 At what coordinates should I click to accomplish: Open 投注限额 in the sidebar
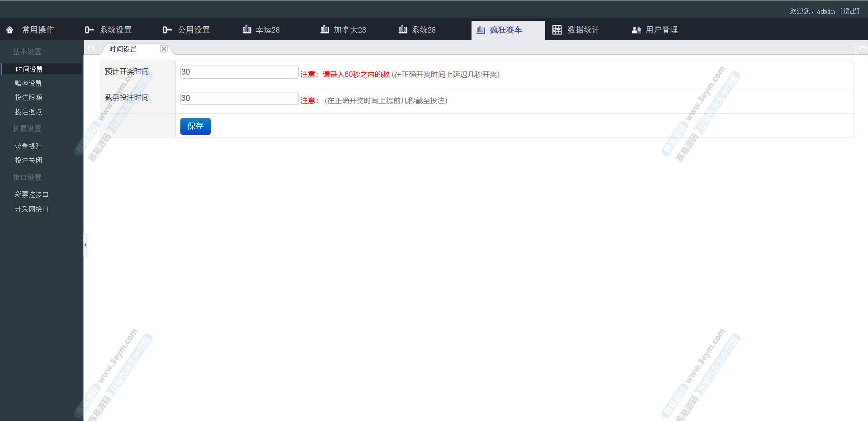coord(28,98)
